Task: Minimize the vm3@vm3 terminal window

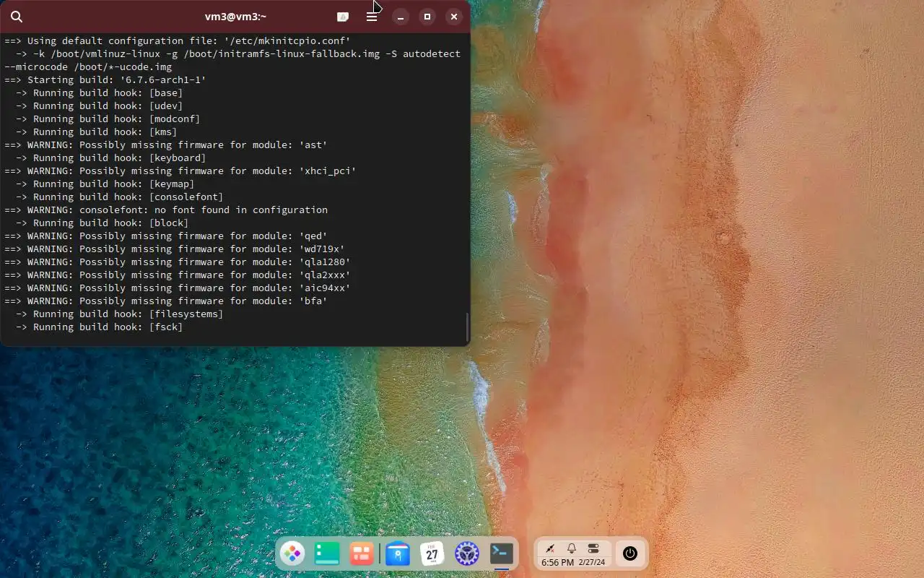Action: coord(401,17)
